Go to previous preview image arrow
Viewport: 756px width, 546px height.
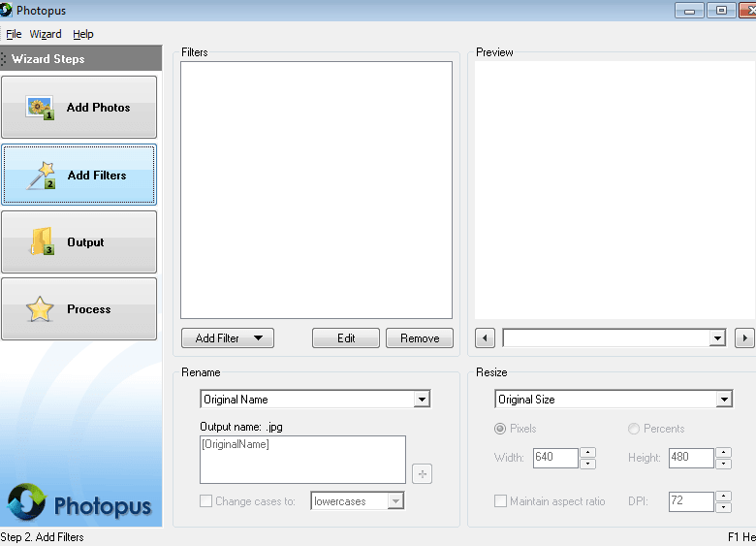coord(486,338)
